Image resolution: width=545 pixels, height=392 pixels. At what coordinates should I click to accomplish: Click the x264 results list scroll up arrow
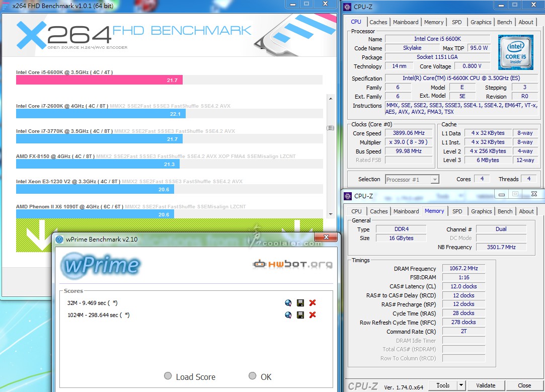tap(331, 99)
